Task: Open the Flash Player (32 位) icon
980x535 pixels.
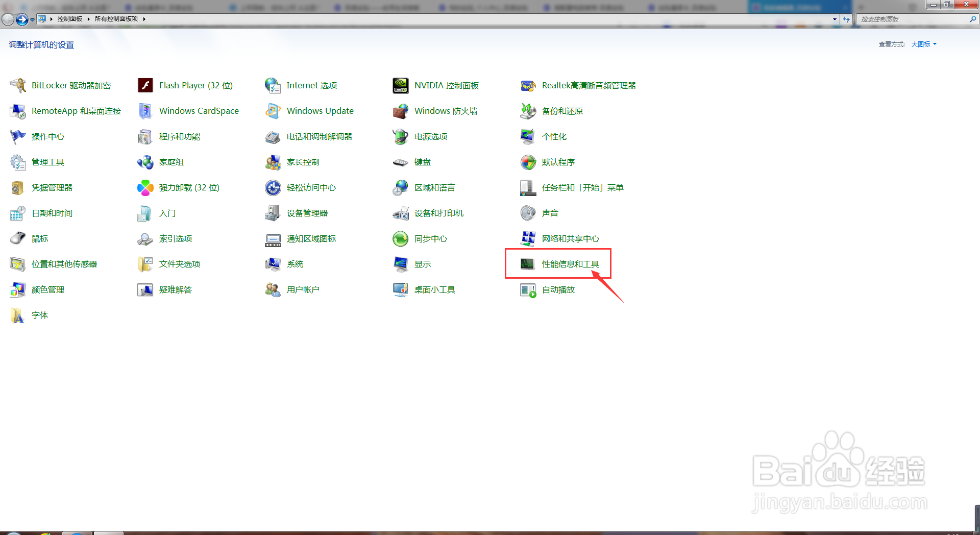Action: coord(145,85)
